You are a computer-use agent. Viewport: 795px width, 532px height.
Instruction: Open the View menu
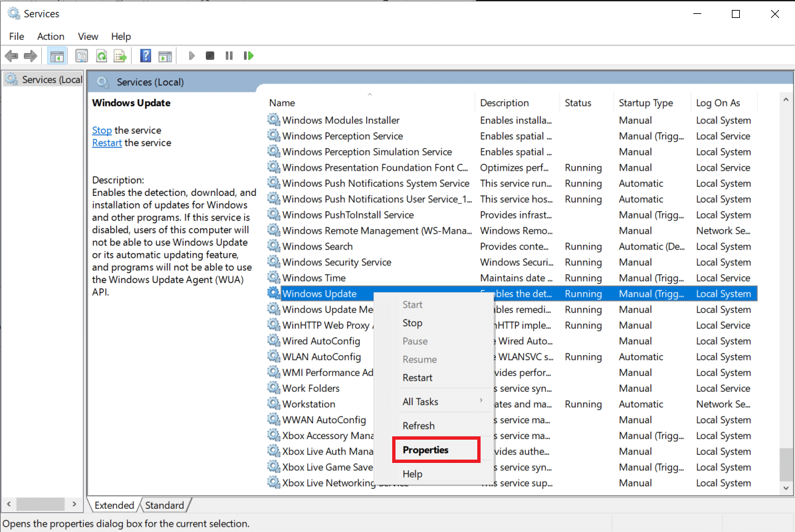87,37
